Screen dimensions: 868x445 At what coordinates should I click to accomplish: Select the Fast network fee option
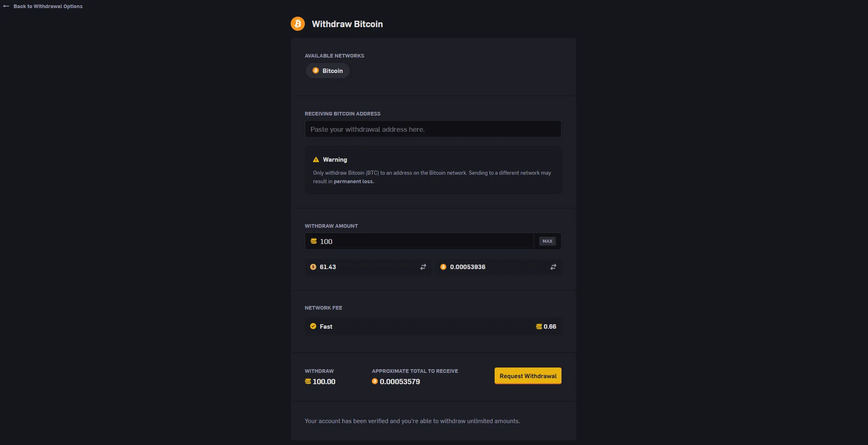tap(433, 327)
